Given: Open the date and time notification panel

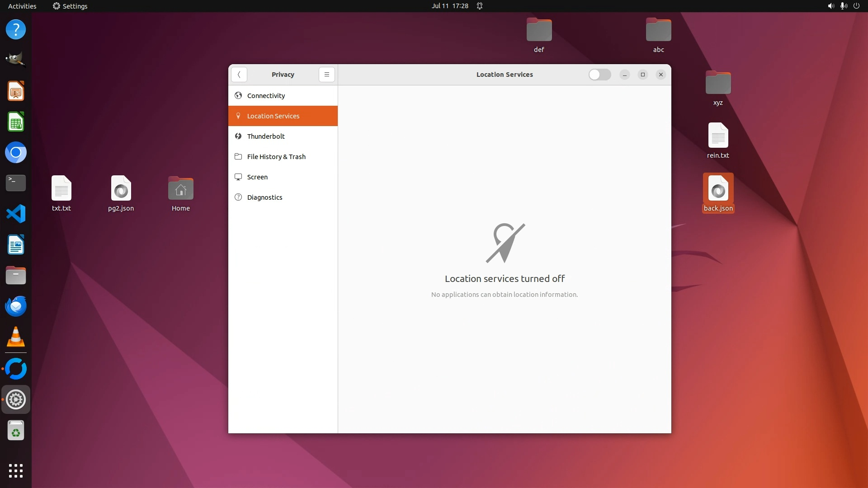Looking at the screenshot, I should [450, 6].
